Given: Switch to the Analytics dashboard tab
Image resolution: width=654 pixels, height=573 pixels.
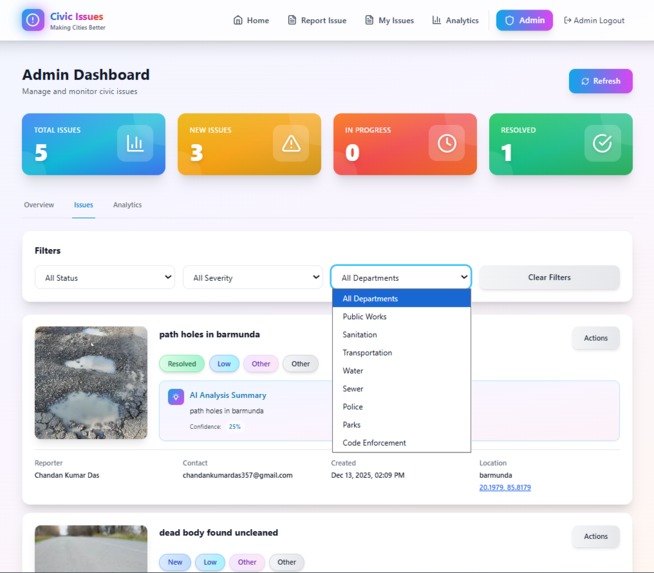Looking at the screenshot, I should pos(127,205).
